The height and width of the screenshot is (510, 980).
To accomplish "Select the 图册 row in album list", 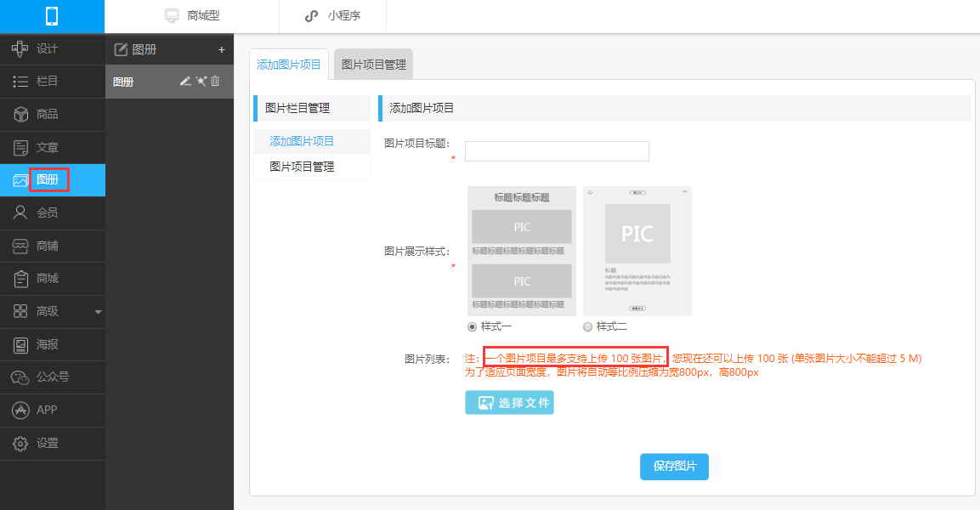I will click(x=169, y=82).
